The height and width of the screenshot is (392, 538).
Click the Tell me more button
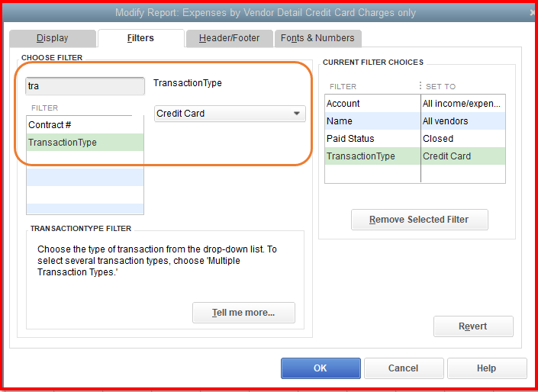click(243, 312)
